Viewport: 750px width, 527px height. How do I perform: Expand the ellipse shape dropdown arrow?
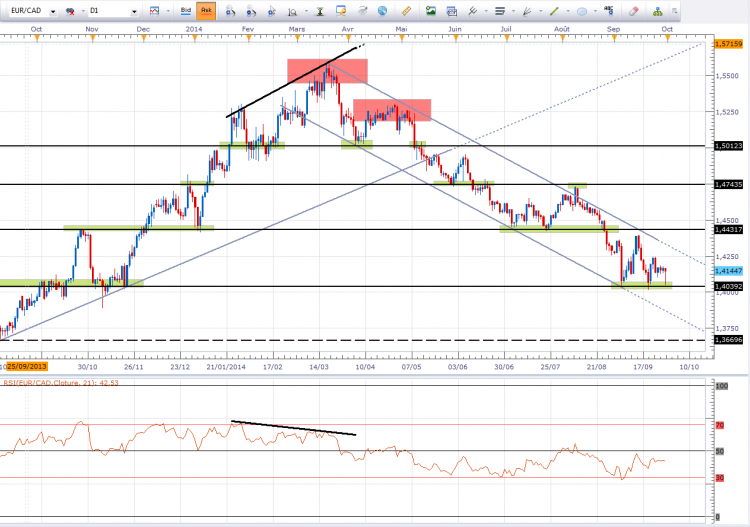[595, 11]
